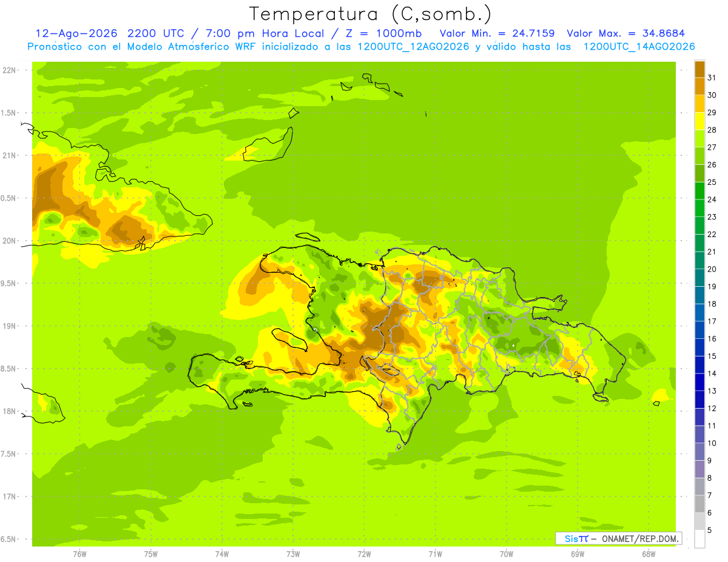Click the blue legend swatch between 14 and 15
Image resolution: width=728 pixels, height=562 pixels.
pos(699,364)
